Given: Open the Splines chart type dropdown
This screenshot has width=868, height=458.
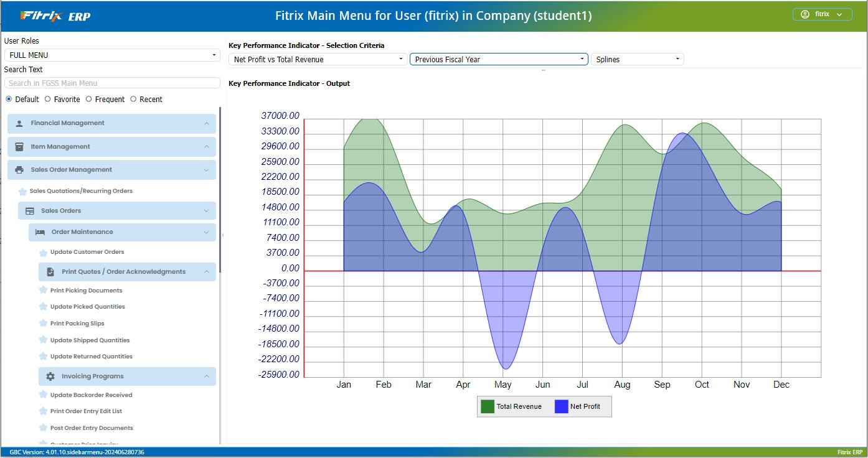Looking at the screenshot, I should point(637,59).
